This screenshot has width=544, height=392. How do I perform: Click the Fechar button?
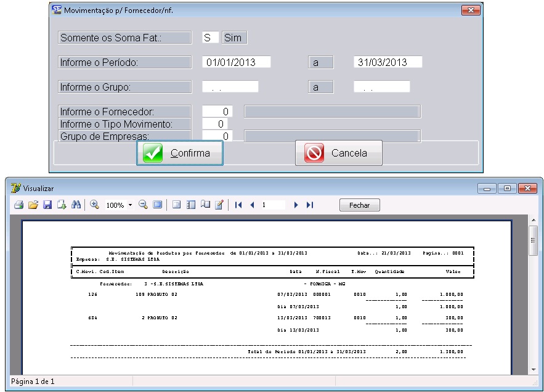(359, 205)
